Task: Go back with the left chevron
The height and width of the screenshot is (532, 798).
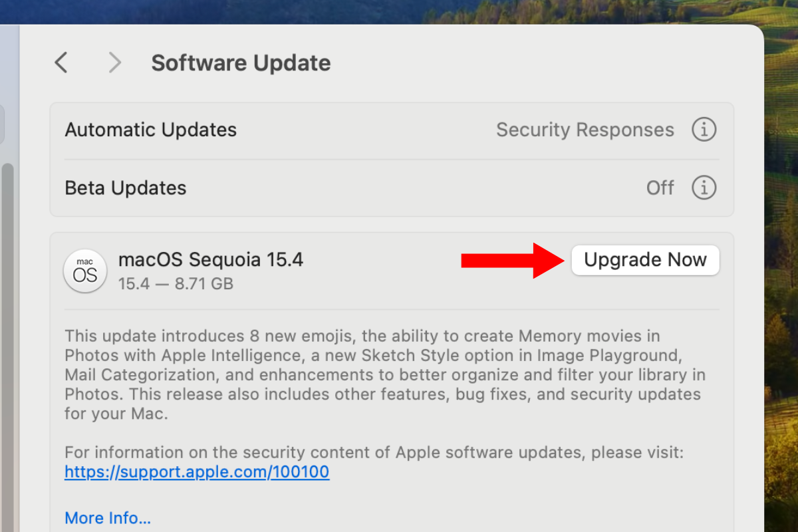Action: click(61, 63)
